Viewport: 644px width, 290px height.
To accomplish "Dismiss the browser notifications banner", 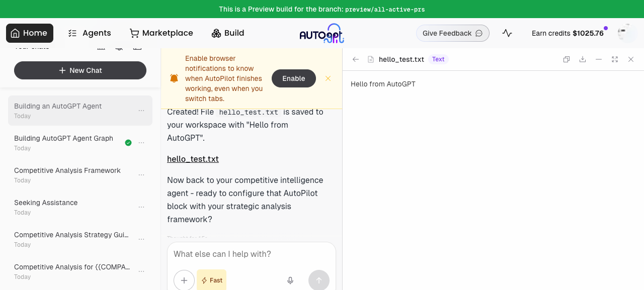I will pyautogui.click(x=328, y=78).
